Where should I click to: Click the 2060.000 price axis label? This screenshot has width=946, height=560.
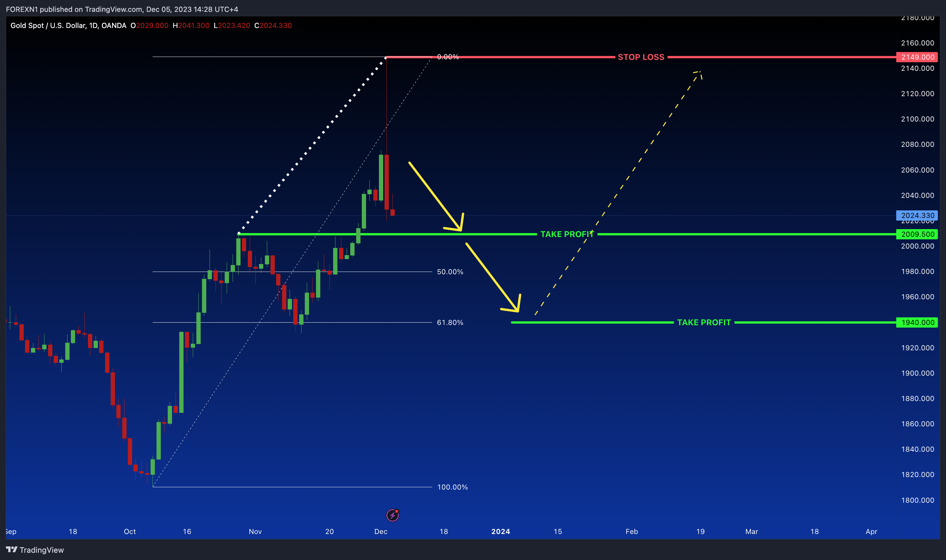[917, 170]
